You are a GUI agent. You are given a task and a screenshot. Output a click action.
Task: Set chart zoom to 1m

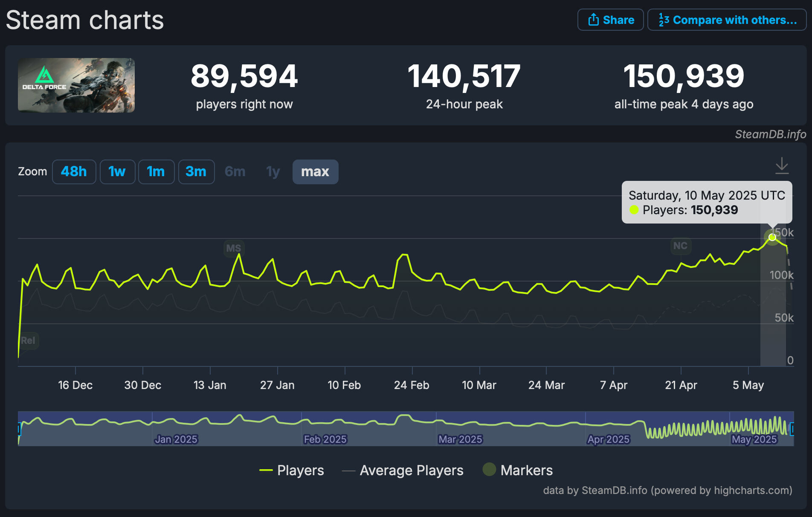pos(156,171)
